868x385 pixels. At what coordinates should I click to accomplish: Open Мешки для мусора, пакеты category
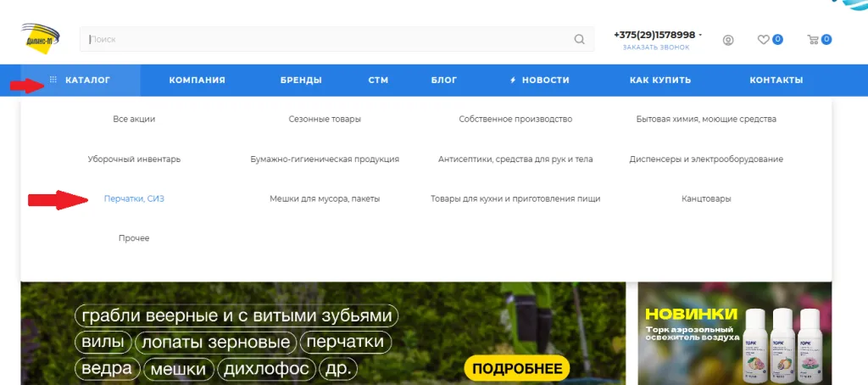325,198
